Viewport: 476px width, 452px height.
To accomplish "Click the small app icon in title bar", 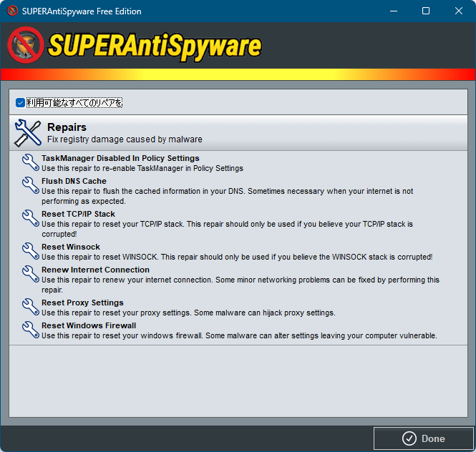I will click(x=12, y=11).
